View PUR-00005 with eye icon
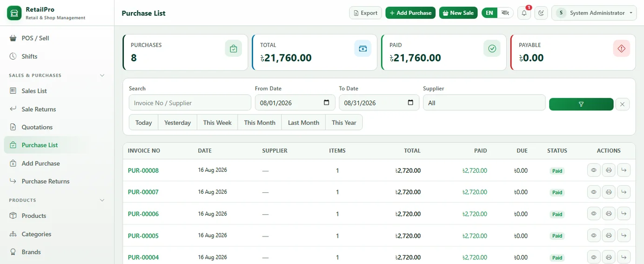The width and height of the screenshot is (644, 264). pyautogui.click(x=594, y=236)
